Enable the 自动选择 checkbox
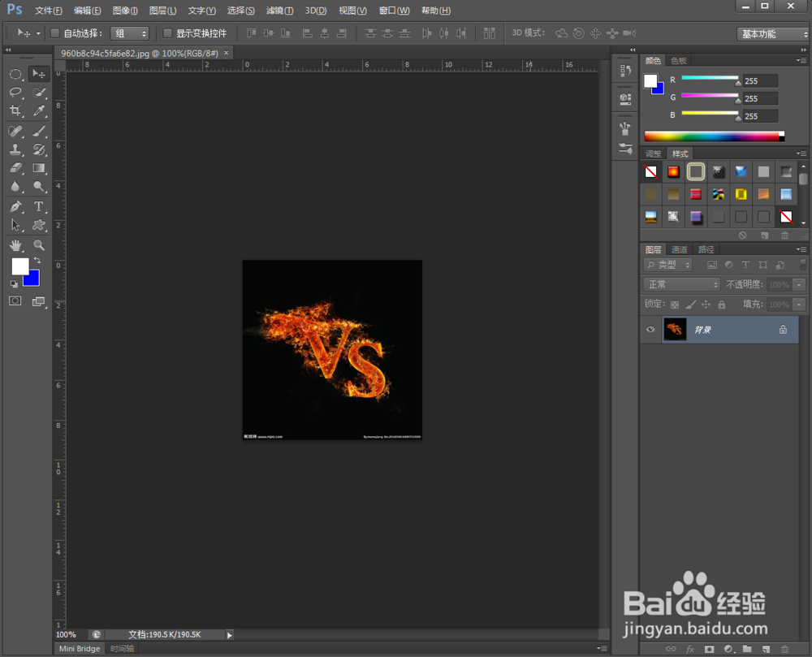Viewport: 812px width, 657px height. coord(54,33)
